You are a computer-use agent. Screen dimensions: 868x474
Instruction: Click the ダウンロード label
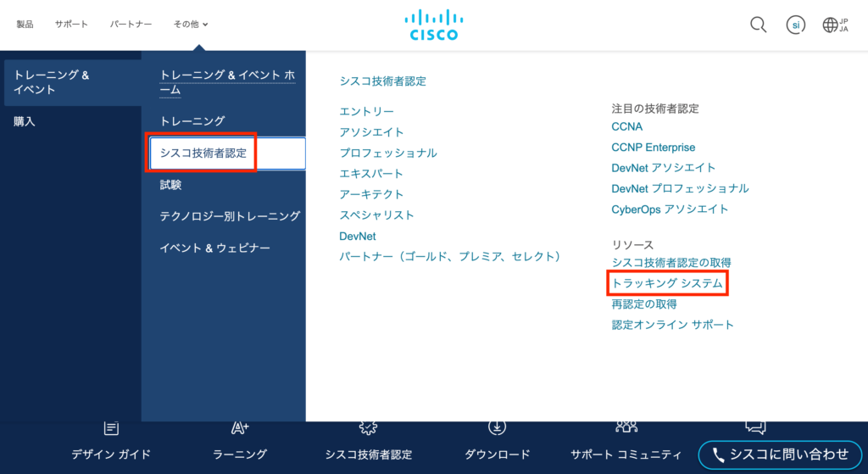(x=497, y=454)
